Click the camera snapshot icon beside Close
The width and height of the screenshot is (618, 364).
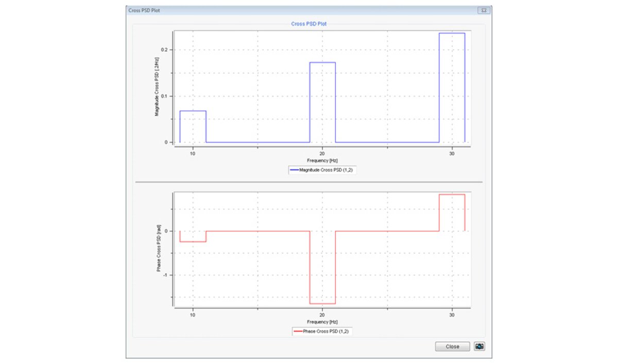(479, 346)
